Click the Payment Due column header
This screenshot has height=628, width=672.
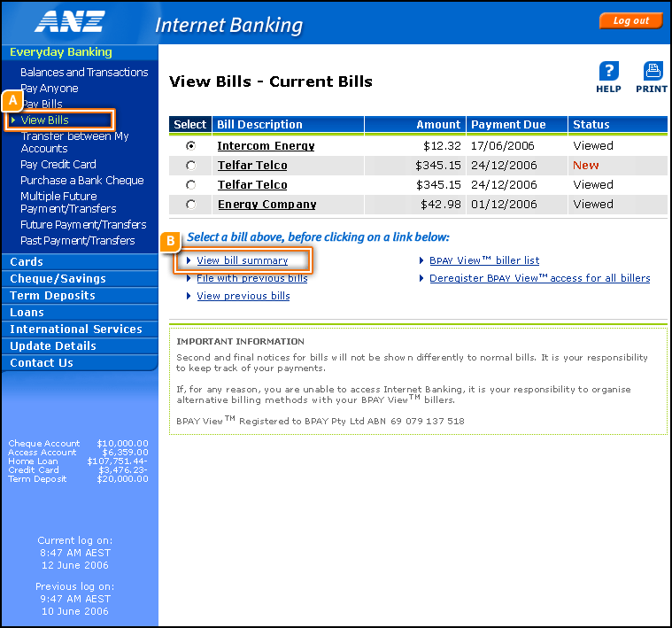[517, 125]
